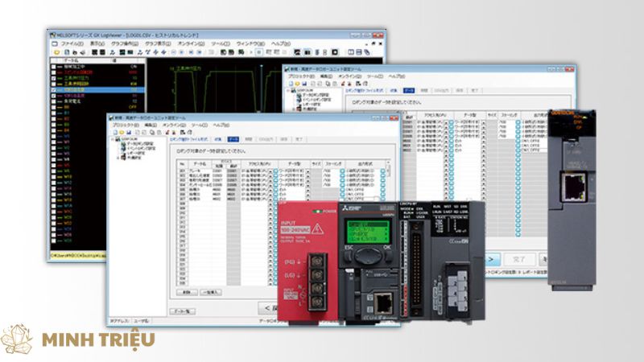This screenshot has height=362, width=644.
Task: Toggle checkbox of highlighted blue row in LogViewer list
Action: [x=54, y=90]
